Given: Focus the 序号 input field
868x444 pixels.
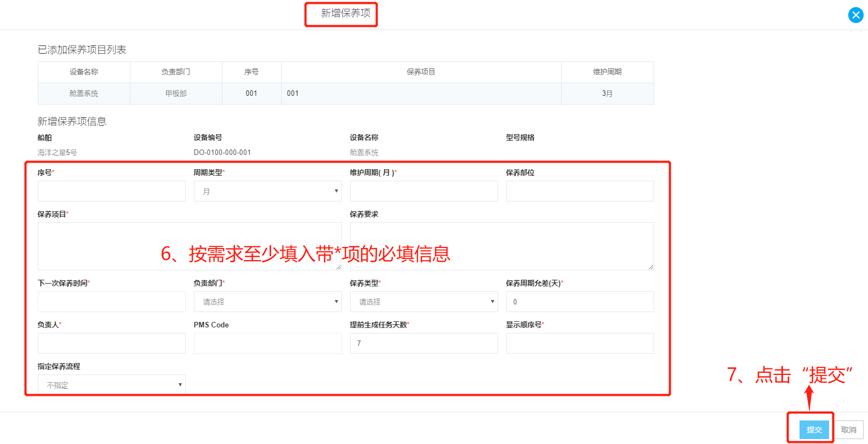Looking at the screenshot, I should click(112, 191).
